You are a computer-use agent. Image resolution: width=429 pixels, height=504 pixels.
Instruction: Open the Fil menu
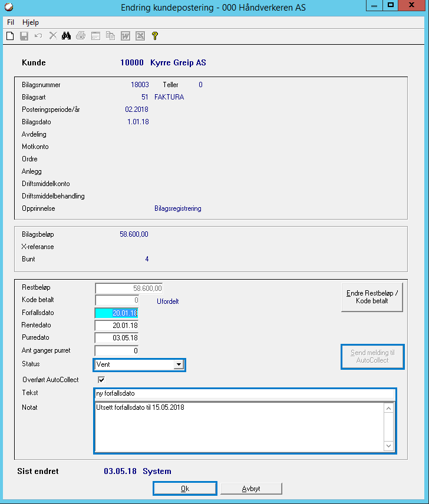(x=11, y=22)
